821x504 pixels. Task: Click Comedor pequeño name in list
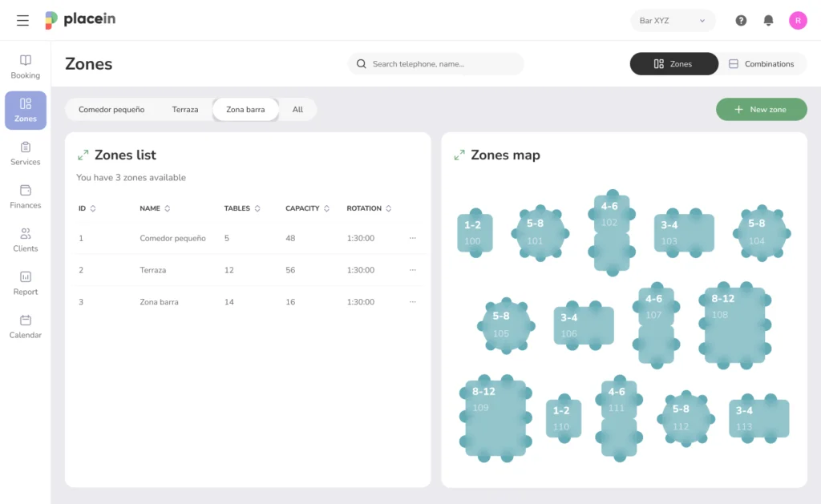click(x=173, y=238)
